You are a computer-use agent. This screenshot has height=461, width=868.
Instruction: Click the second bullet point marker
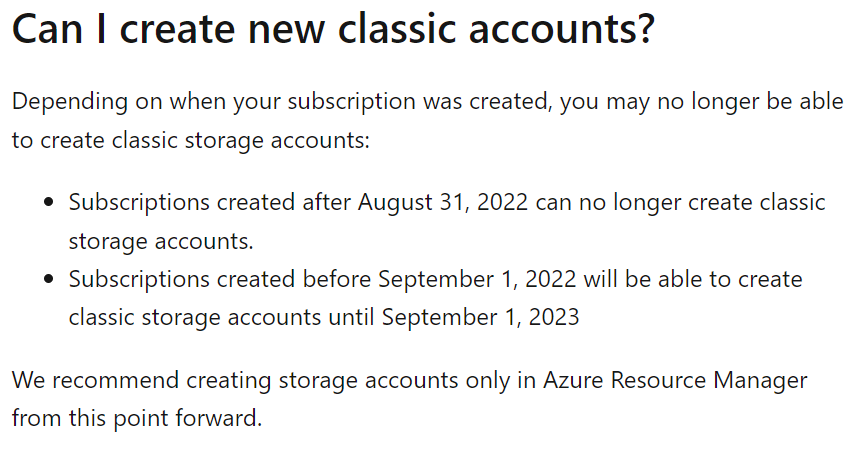(x=49, y=279)
